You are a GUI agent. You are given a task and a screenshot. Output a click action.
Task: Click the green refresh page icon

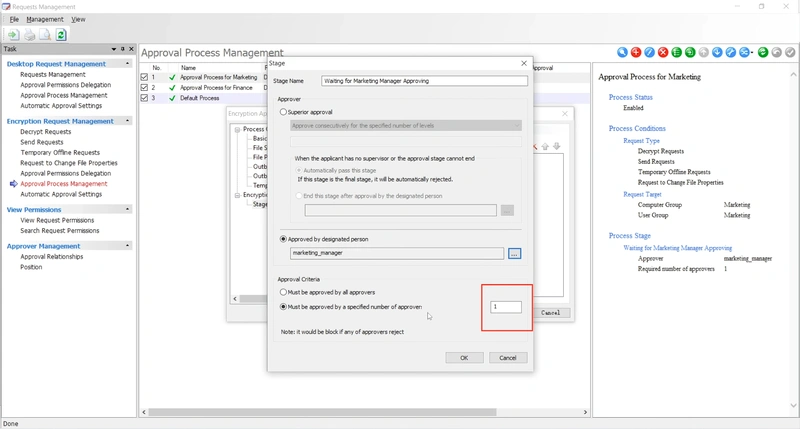pyautogui.click(x=61, y=35)
